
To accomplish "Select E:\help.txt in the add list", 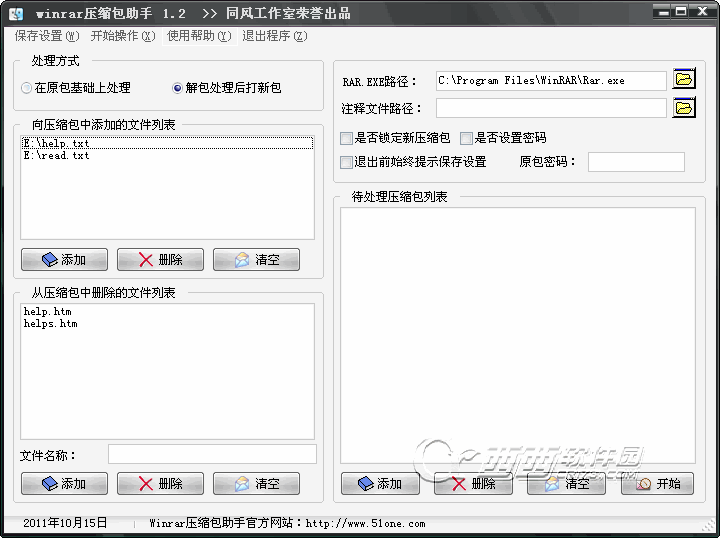I will coord(167,143).
